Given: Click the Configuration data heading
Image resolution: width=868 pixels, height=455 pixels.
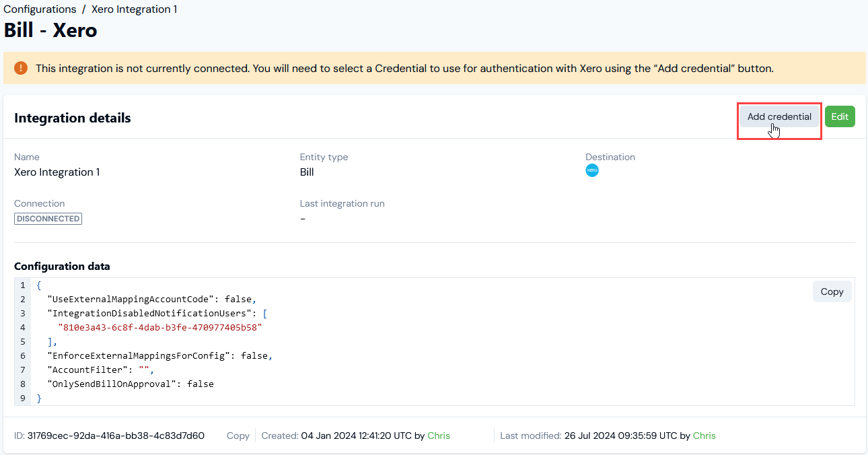Looking at the screenshot, I should pyautogui.click(x=62, y=267).
